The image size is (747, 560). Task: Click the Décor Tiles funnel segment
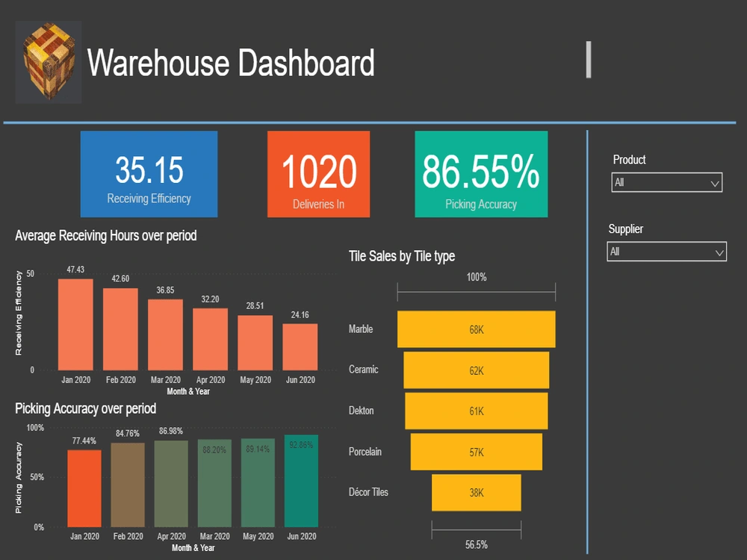tap(475, 492)
